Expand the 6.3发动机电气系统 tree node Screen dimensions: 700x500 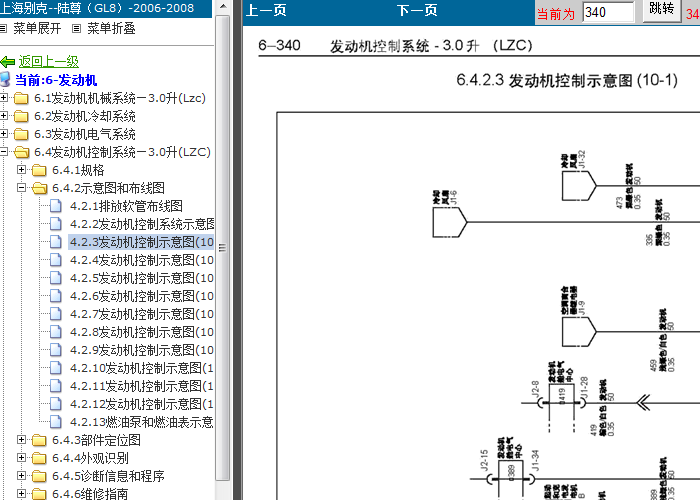(x=4, y=133)
